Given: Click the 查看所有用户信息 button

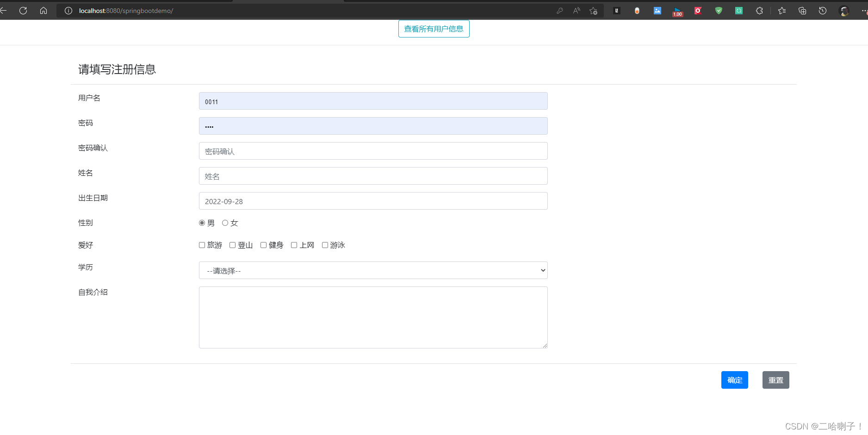Looking at the screenshot, I should tap(434, 29).
